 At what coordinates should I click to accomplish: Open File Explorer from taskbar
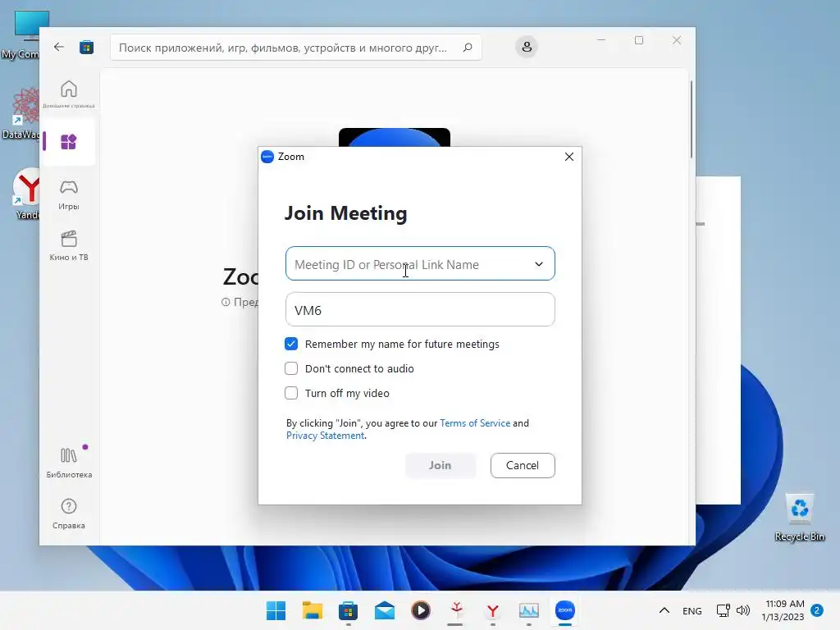click(313, 610)
